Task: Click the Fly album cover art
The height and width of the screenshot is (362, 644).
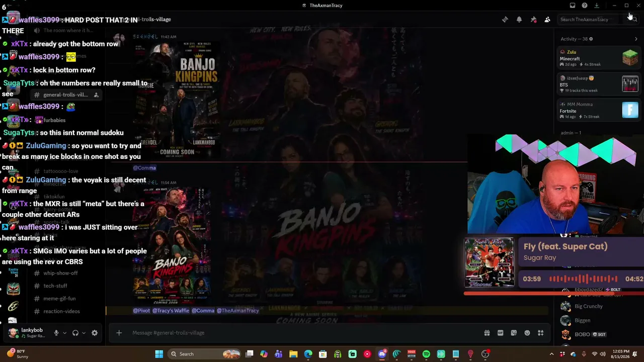Action: tap(489, 262)
